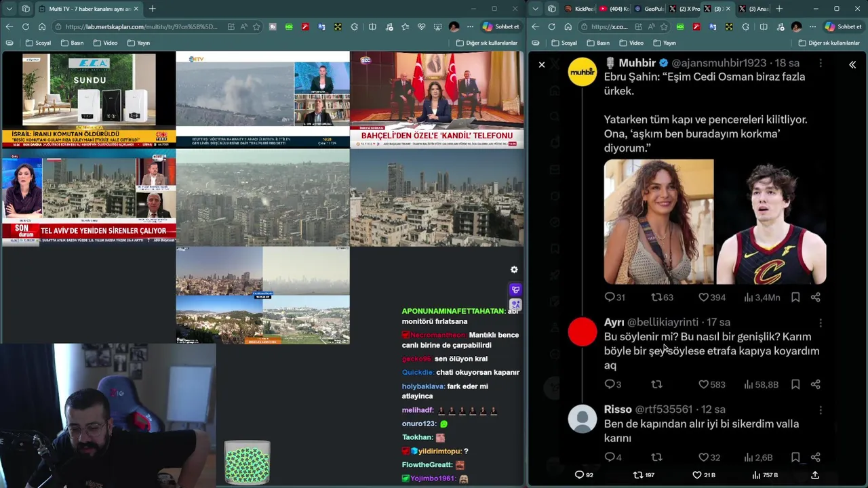Open settings gear on Multi TV page
This screenshot has width=868, height=488.
(514, 270)
